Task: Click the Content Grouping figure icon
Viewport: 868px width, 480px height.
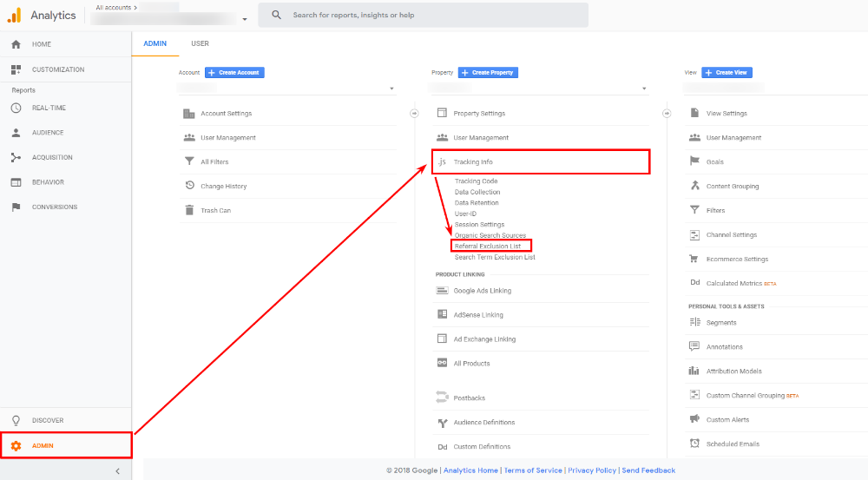Action: click(x=694, y=186)
